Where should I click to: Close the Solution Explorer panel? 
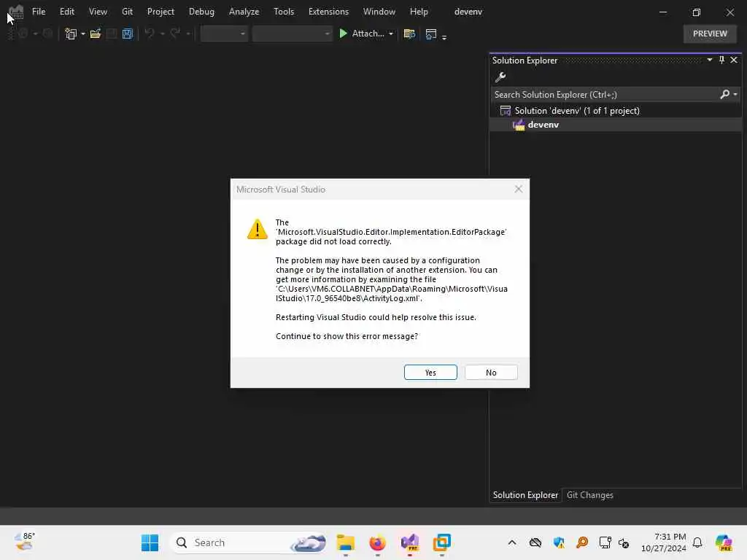click(x=734, y=60)
